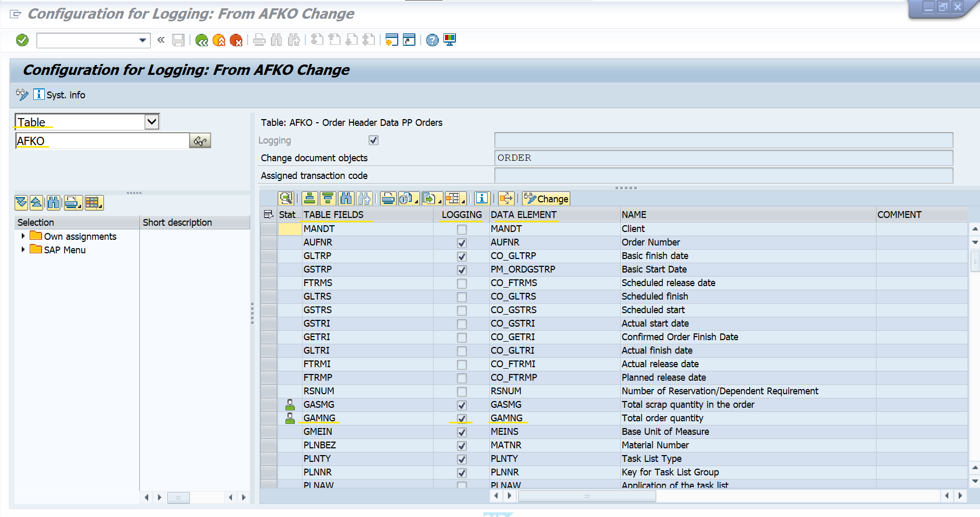Click the Find binoculars icon in grid toolbar

tap(346, 198)
